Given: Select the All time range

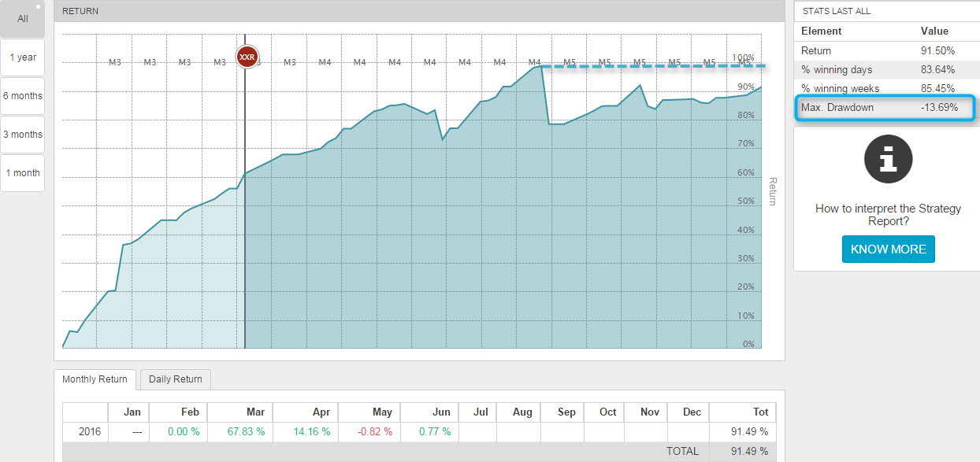Looking at the screenshot, I should [23, 19].
